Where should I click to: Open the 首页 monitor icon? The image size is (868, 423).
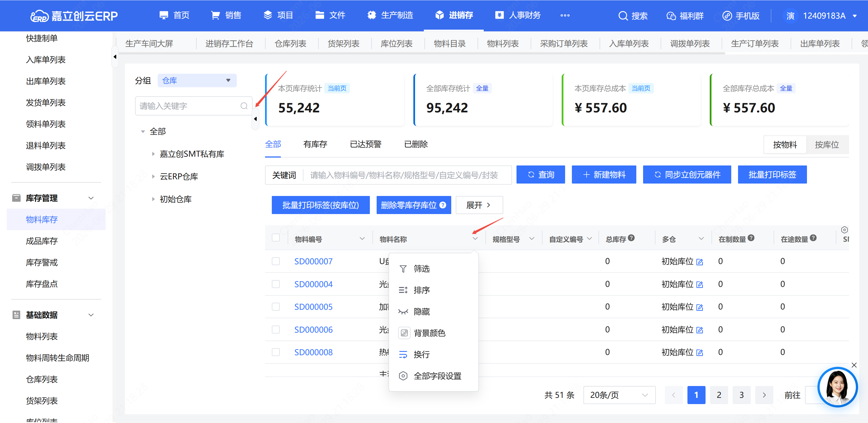click(164, 15)
